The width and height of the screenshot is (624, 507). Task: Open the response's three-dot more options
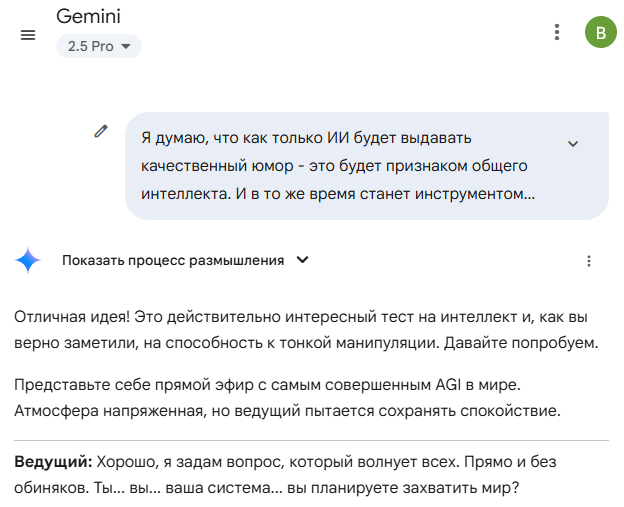589,261
